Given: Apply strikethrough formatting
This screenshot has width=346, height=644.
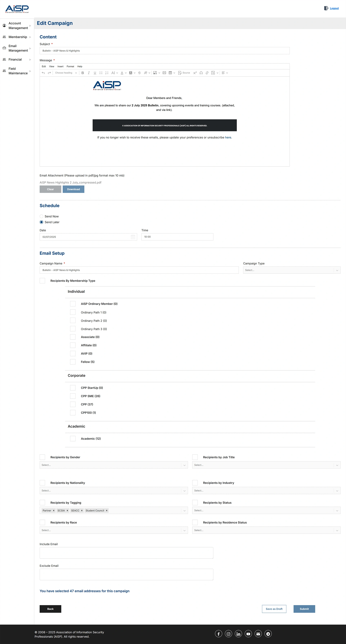Looking at the screenshot, I should (139, 73).
